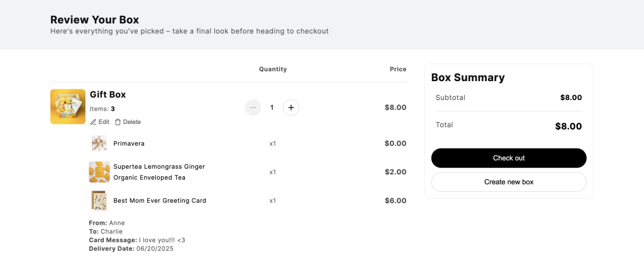The image size is (644, 258).
Task: Decrease quantity with the minus button
Action: pos(253,108)
